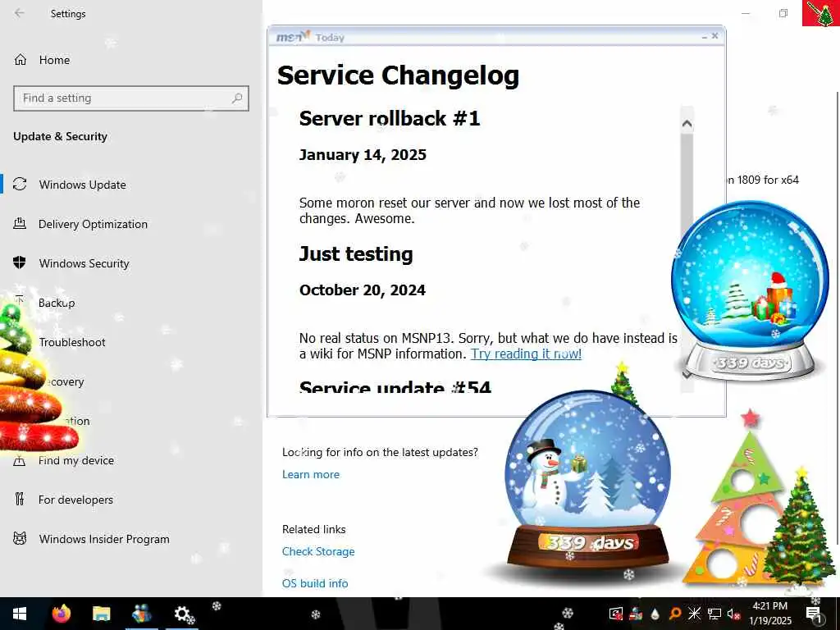Image resolution: width=840 pixels, height=630 pixels.
Task: Click the January 14, 2025 date text
Action: [363, 155]
